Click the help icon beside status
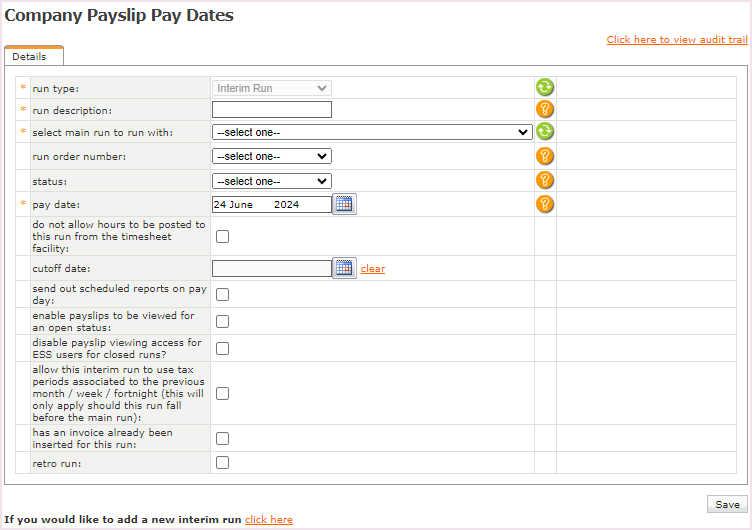752x530 pixels. click(544, 180)
